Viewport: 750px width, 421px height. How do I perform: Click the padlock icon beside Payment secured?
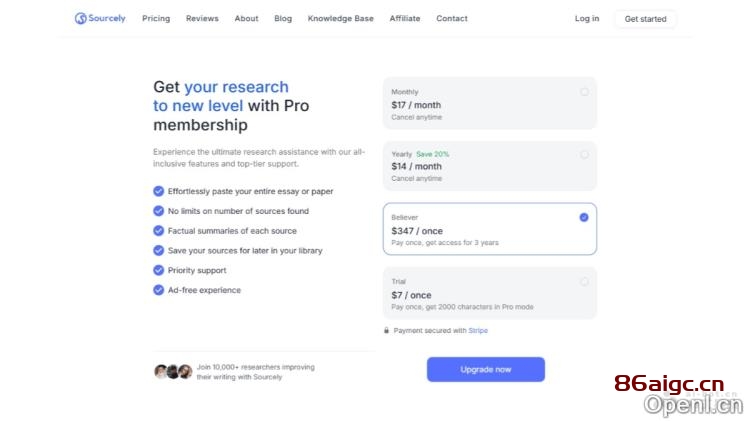point(386,331)
